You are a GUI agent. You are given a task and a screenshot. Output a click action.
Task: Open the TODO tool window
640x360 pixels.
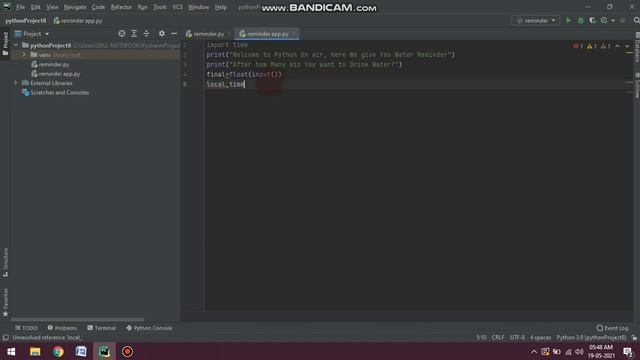(26, 328)
